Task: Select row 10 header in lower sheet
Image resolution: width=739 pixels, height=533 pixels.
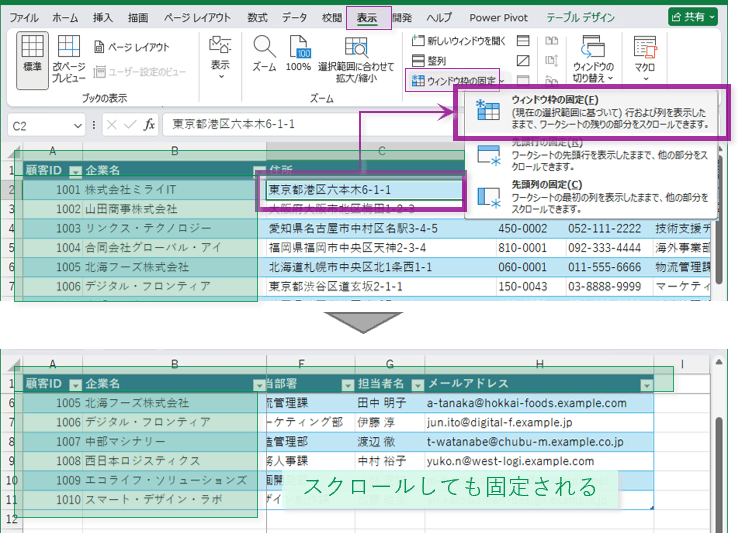Action: coord(11,480)
